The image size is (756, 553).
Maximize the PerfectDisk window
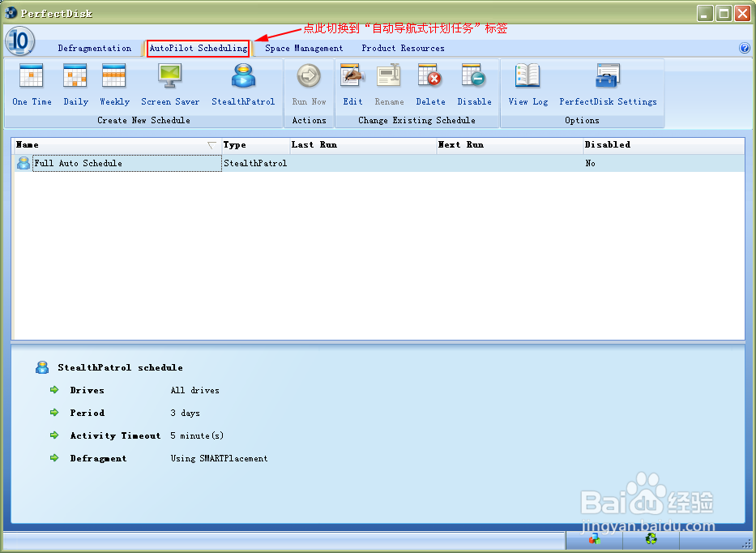click(724, 14)
